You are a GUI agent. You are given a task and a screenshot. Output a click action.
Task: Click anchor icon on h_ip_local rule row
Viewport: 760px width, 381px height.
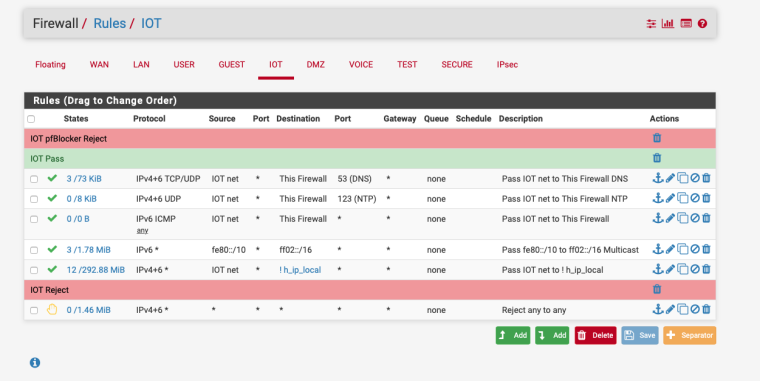tap(657, 269)
